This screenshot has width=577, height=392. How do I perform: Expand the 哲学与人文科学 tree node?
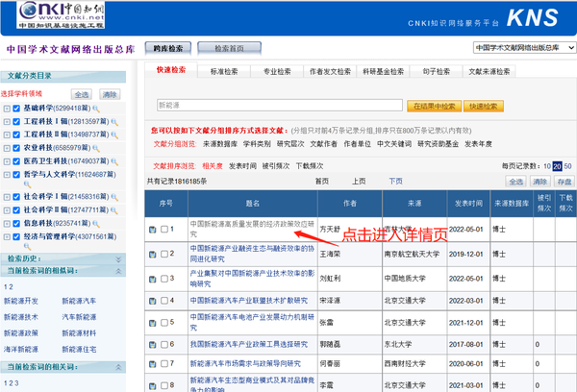pyautogui.click(x=7, y=175)
